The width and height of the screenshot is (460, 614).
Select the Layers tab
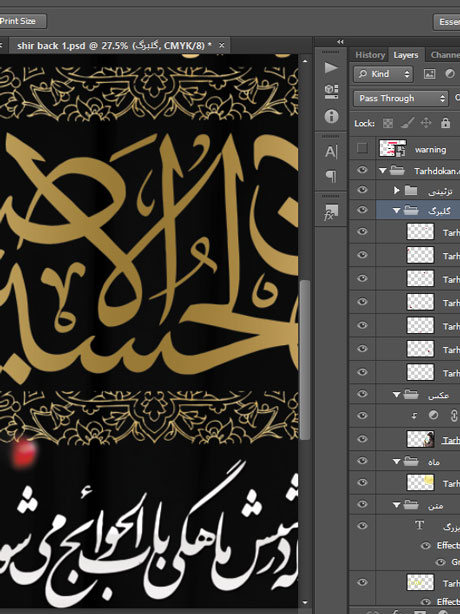click(405, 55)
